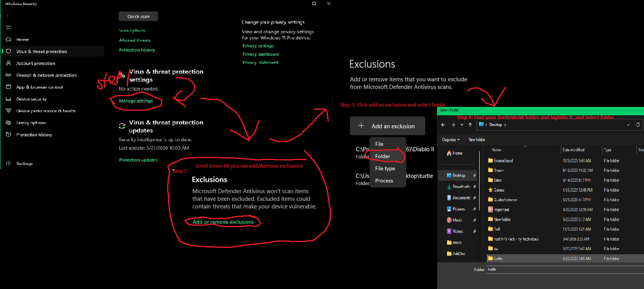Select the mods folder in navigation pane
This screenshot has height=289, width=644.
pos(457,243)
